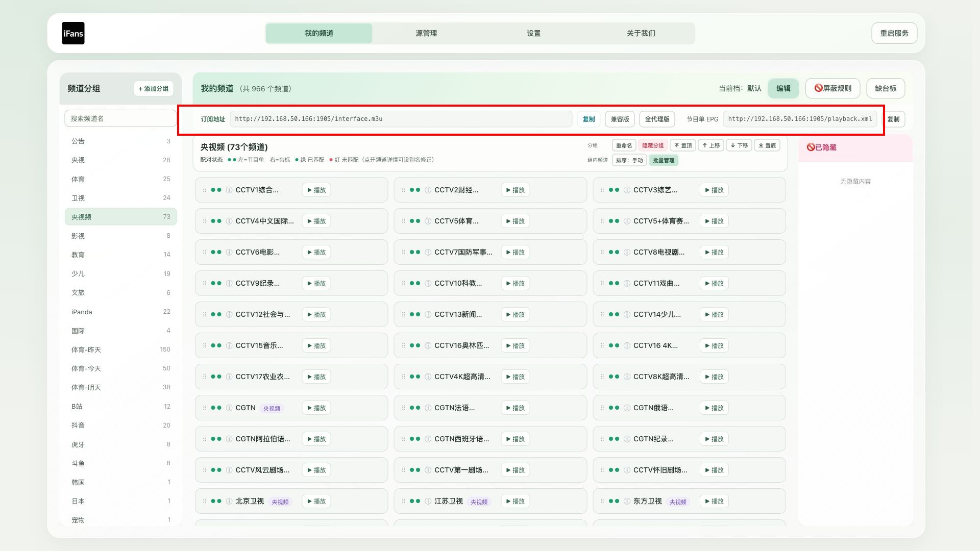This screenshot has width=980, height=551.
Task: Open info icon for CCTV5体育 channel
Action: (428, 221)
